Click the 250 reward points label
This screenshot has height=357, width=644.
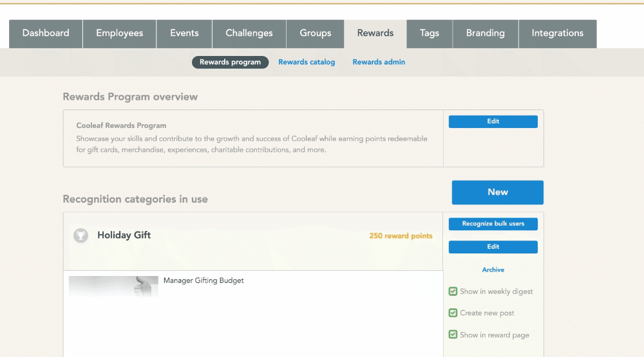tap(401, 236)
